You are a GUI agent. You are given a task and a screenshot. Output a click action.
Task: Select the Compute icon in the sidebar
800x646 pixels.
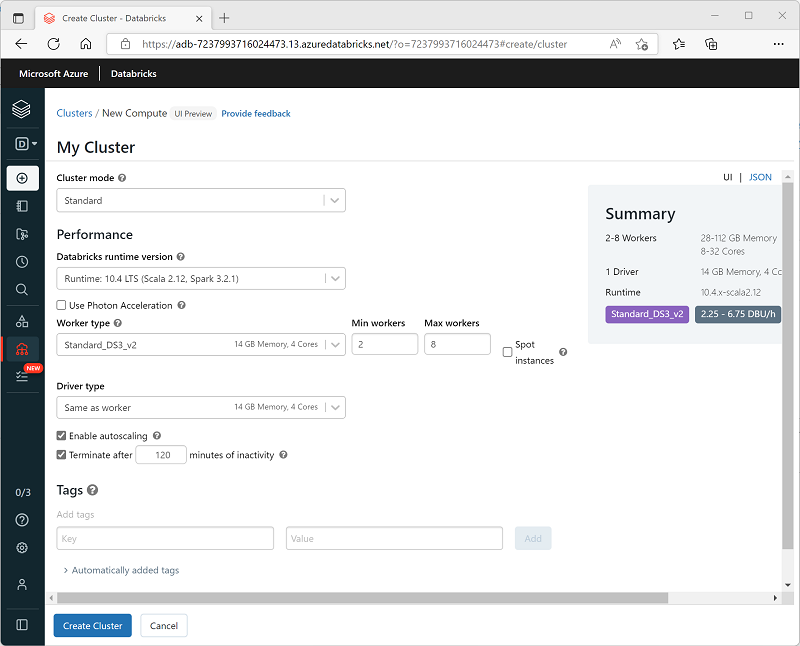(22, 348)
